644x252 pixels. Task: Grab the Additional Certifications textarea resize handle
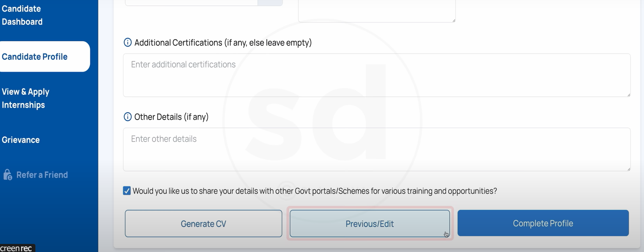click(629, 95)
